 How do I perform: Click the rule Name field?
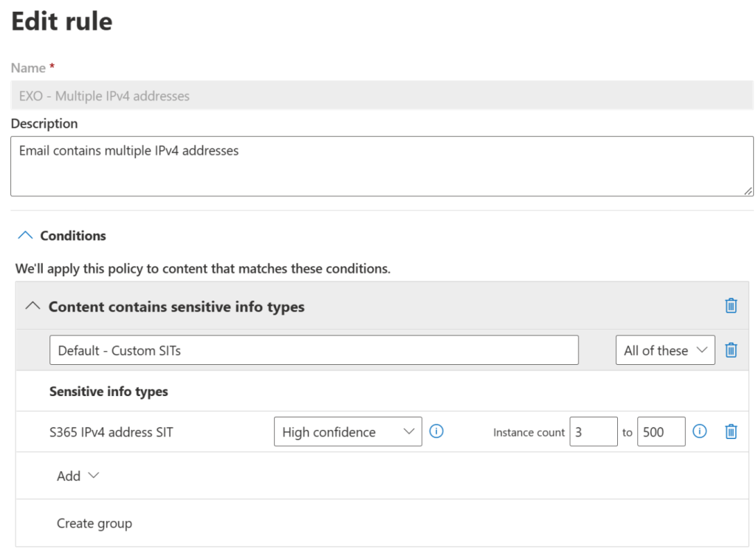(382, 96)
